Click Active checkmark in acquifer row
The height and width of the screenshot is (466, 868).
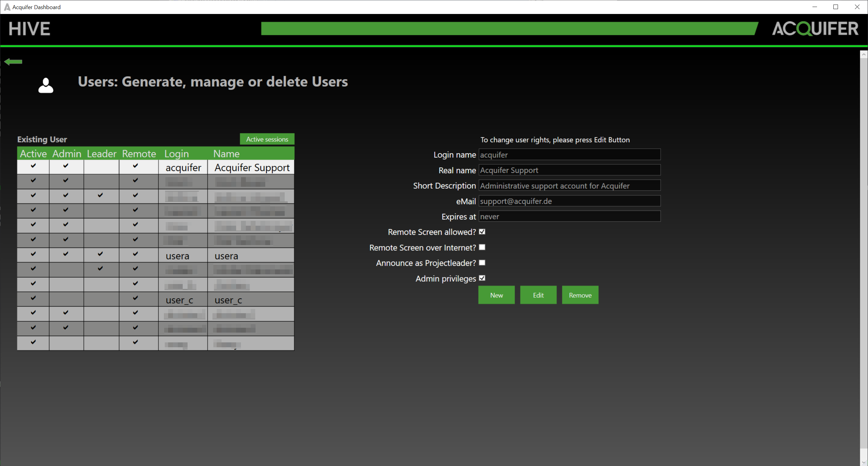[33, 166]
